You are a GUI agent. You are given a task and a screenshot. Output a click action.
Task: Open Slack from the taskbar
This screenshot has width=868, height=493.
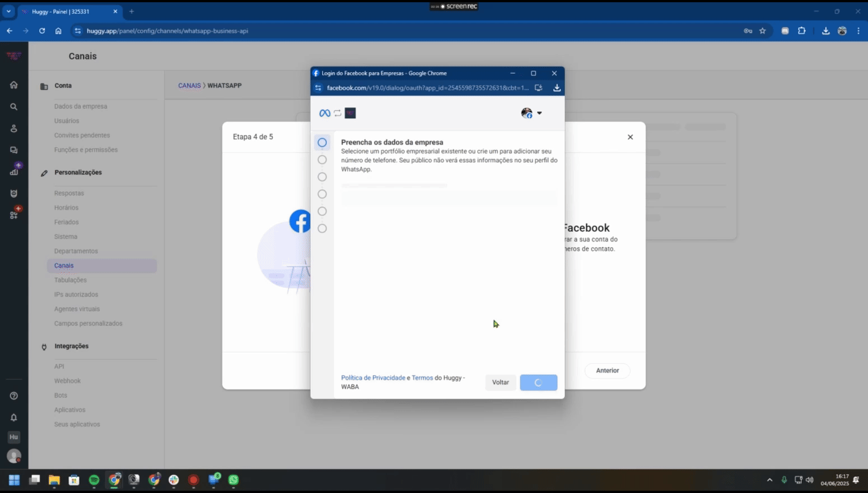tap(174, 480)
